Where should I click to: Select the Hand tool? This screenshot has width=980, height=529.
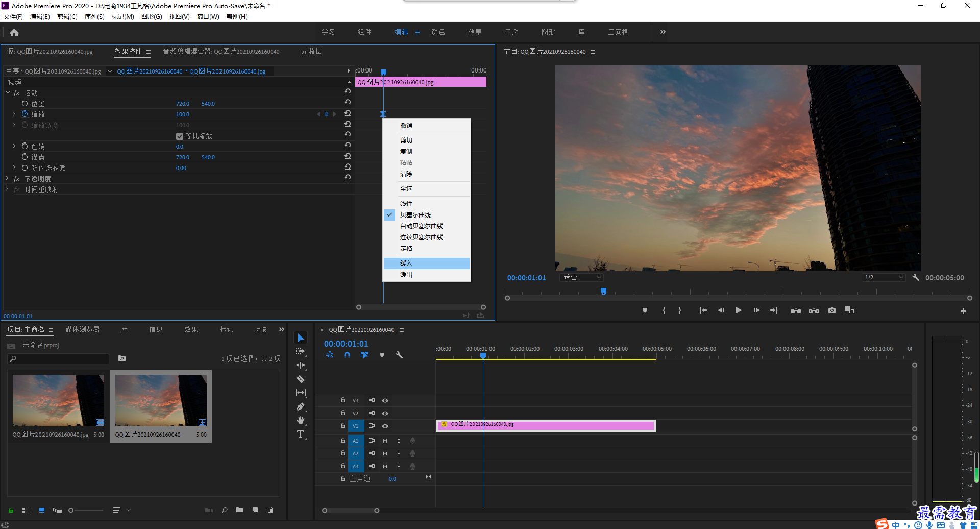point(301,420)
